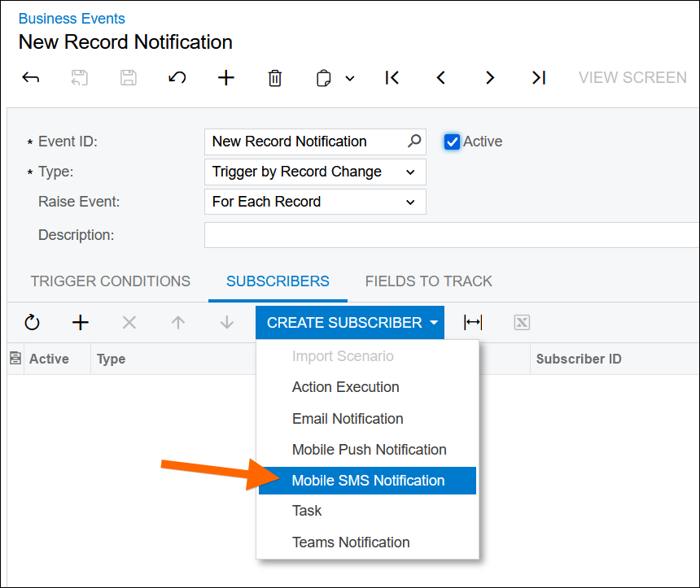Delete the current record via trash icon

(274, 77)
